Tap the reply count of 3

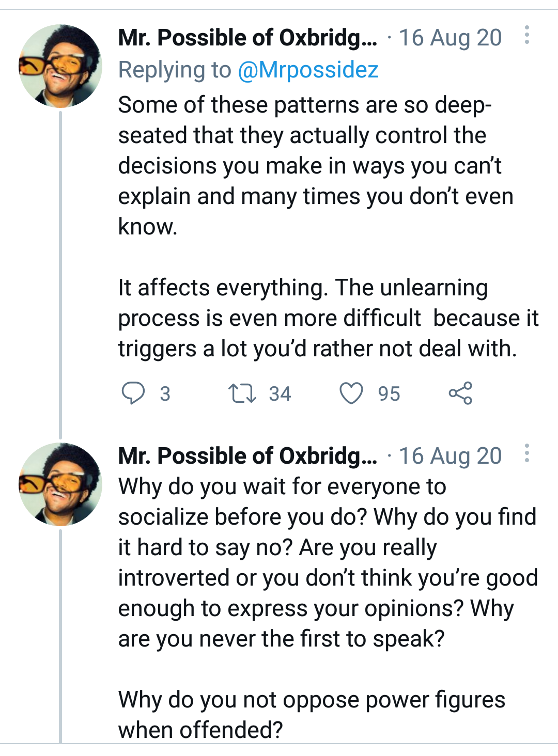pos(165,394)
